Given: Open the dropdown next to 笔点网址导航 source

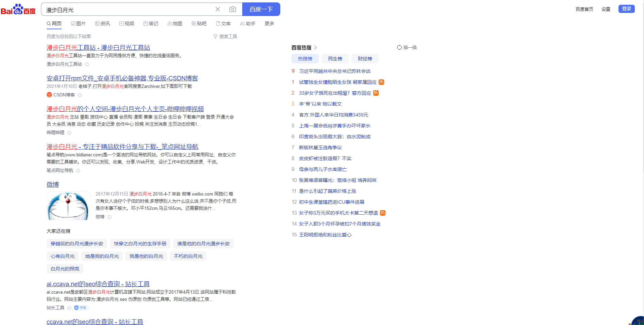Looking at the screenshot, I should tap(78, 171).
